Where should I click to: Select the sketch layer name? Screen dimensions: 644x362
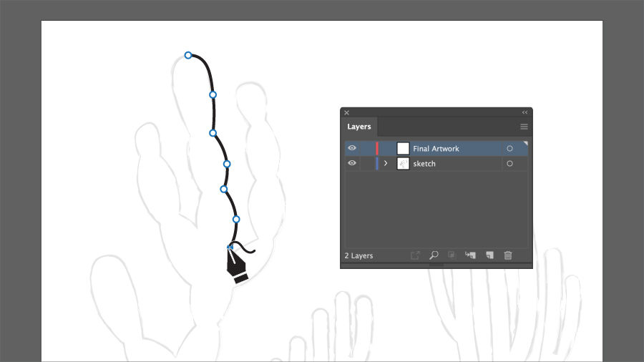(424, 164)
